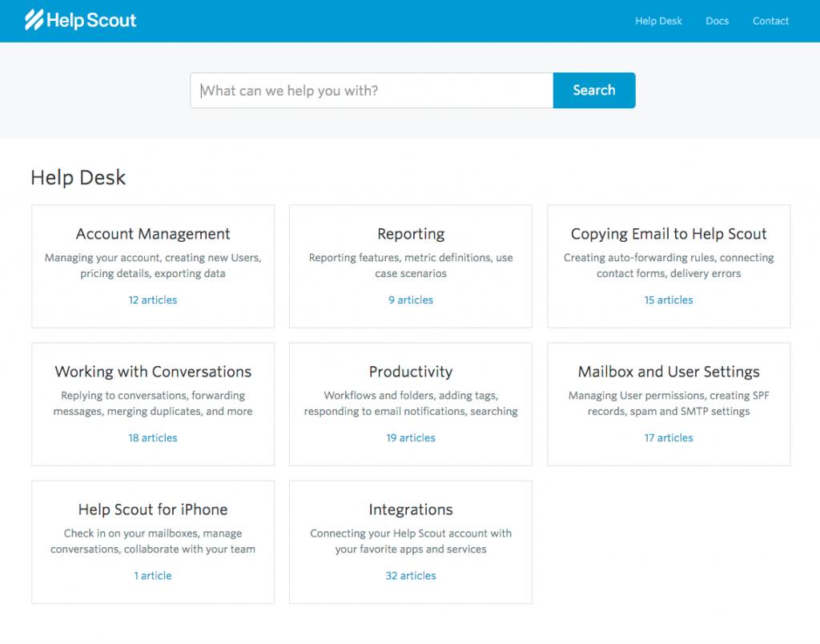Viewport: 820px width, 644px height.
Task: Open the Docs nav link
Action: click(717, 21)
